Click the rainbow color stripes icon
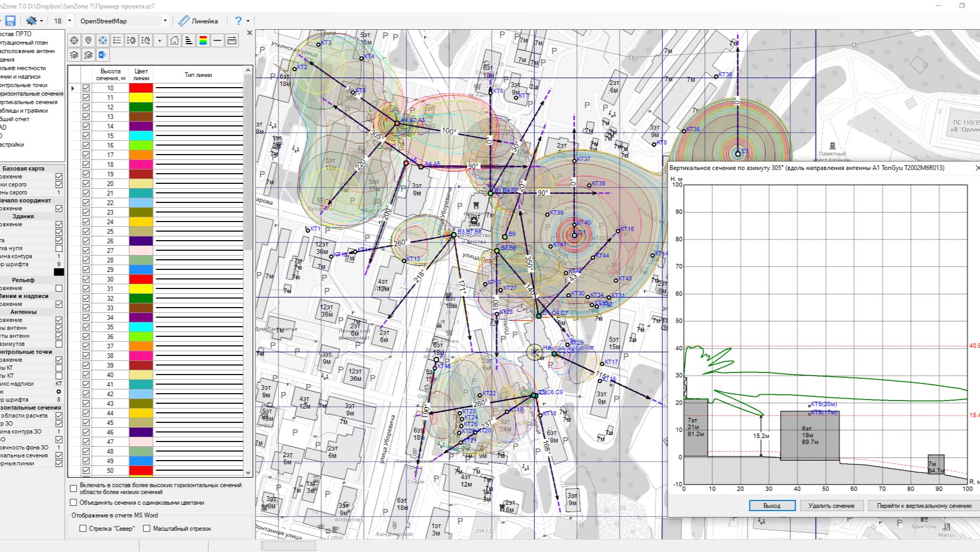The image size is (980, 552). [x=203, y=40]
